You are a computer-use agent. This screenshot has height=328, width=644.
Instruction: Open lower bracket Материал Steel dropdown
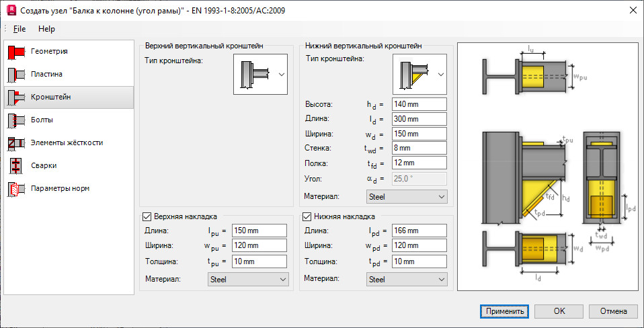(x=407, y=197)
